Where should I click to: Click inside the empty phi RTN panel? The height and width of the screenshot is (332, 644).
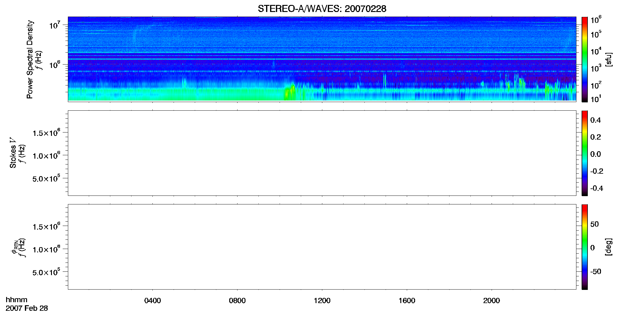click(322, 247)
